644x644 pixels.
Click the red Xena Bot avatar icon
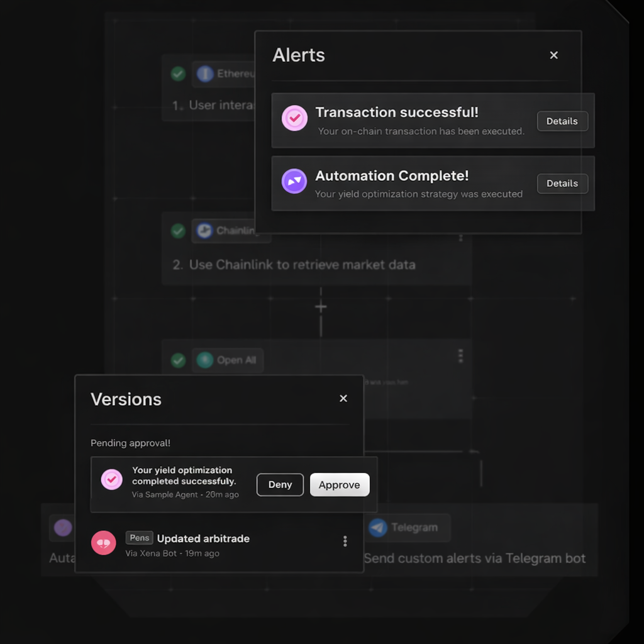coord(104,543)
